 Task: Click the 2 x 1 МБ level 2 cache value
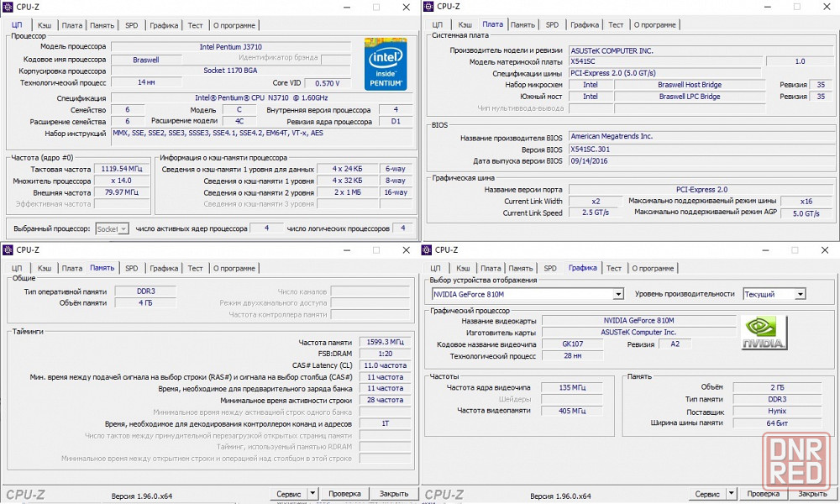(347, 192)
